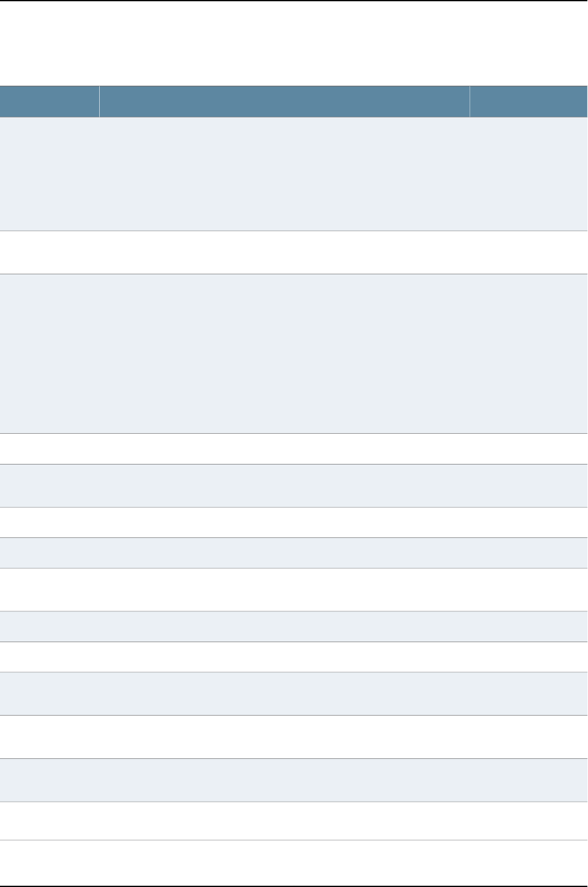The image size is (588, 887).
Task: Select the eleventh table row
Action: point(294,694)
